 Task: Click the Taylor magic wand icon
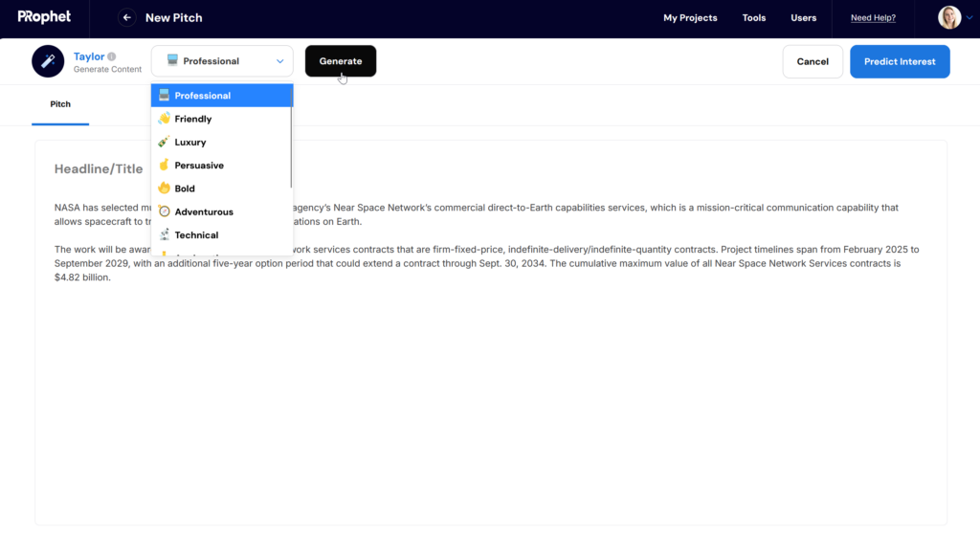click(x=48, y=61)
